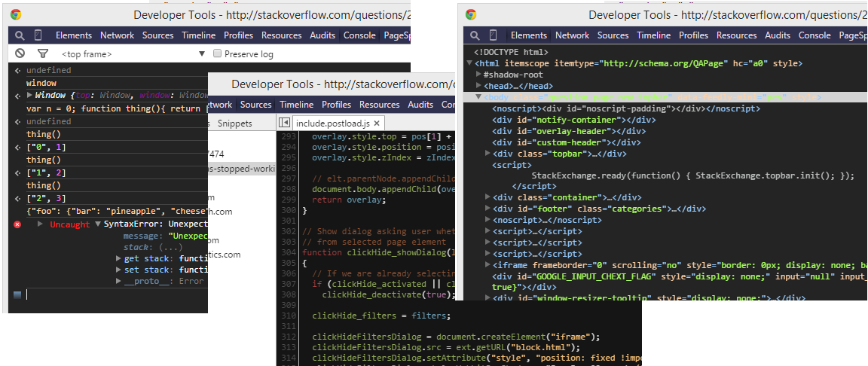Open the <top frame> context dropdown
The image size is (868, 366).
click(133, 54)
